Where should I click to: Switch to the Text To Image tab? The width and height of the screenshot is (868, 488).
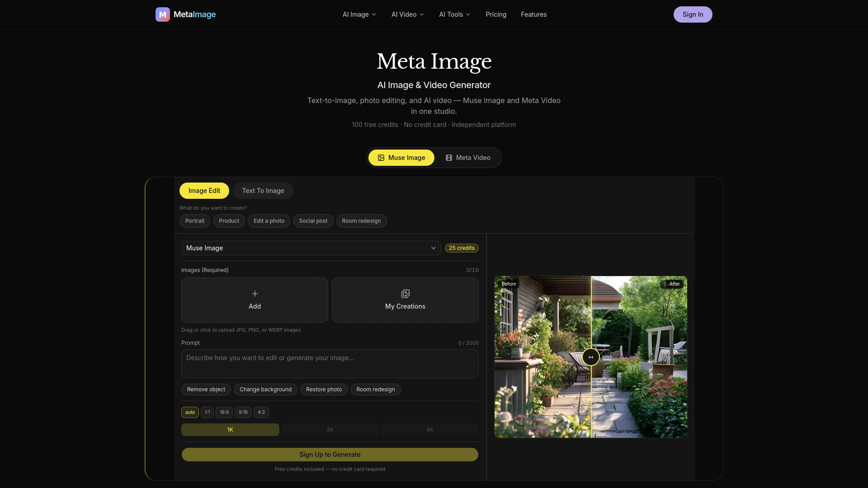click(x=263, y=191)
